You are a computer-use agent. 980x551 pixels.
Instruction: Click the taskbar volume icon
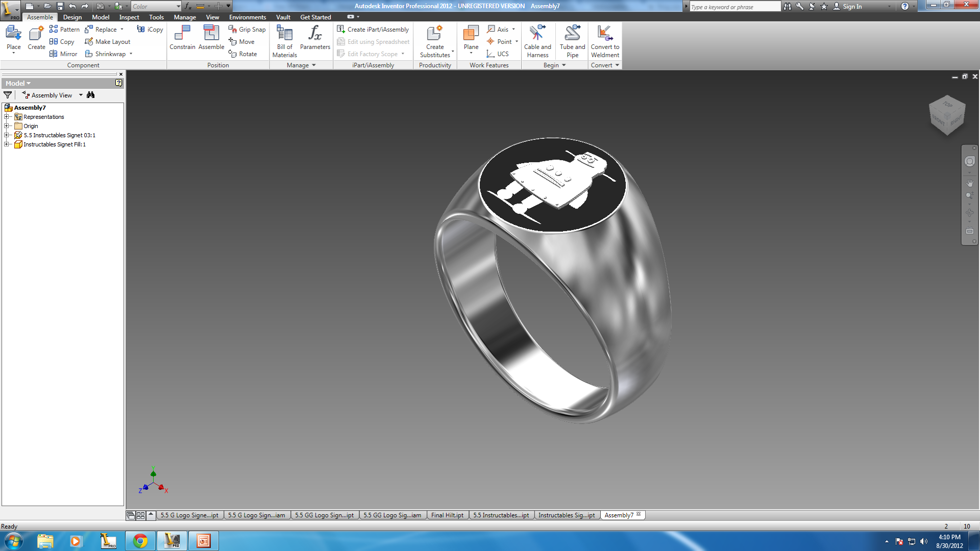[x=924, y=541]
